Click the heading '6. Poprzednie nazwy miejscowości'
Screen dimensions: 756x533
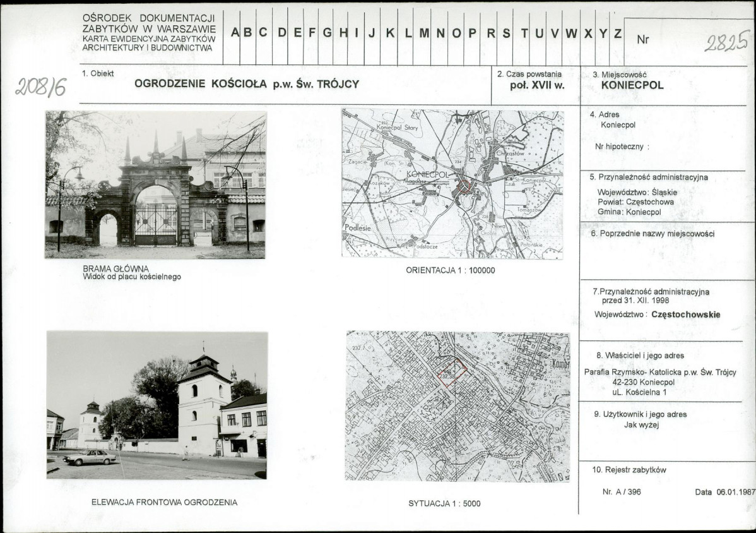pos(653,234)
